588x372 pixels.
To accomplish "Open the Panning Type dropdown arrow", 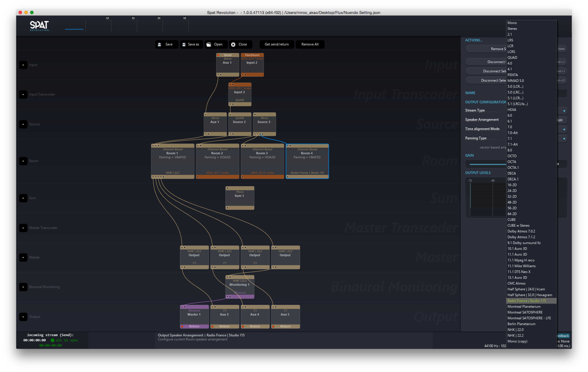I will coord(564,139).
